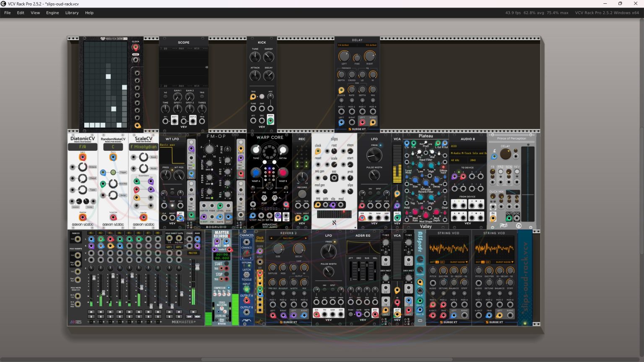644x362 pixels.
Task: Solo MixMaster track -02-
Action: (101, 316)
